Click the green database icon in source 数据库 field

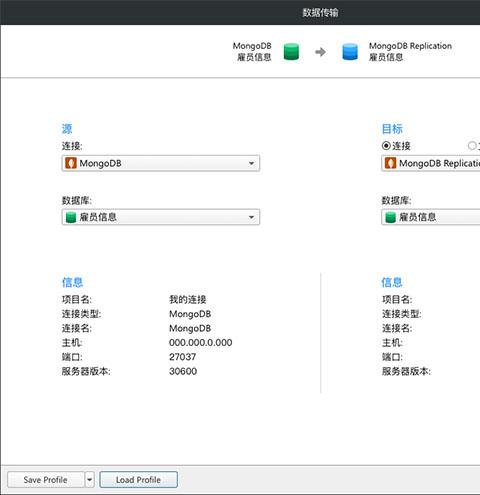click(x=71, y=217)
